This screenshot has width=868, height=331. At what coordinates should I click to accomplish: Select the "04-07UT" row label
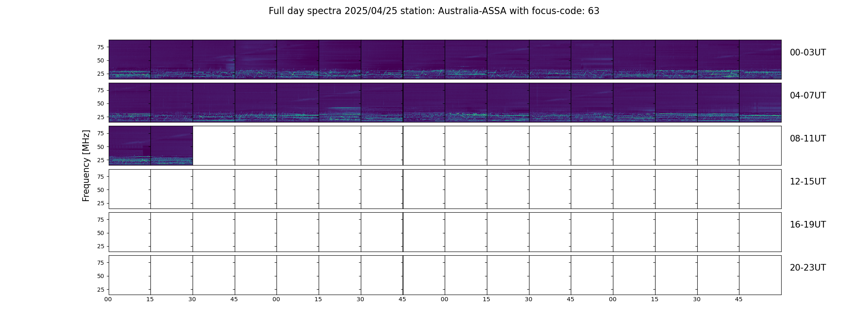tap(808, 96)
